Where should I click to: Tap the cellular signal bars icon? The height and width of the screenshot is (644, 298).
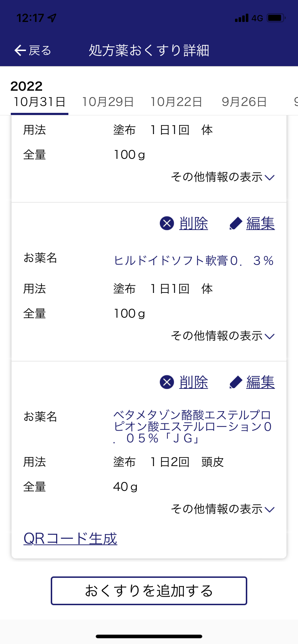[x=241, y=18]
